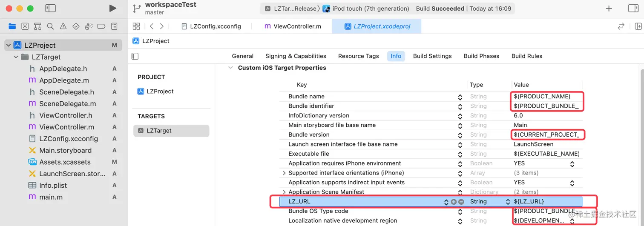This screenshot has height=226, width=644.
Task: Open the LZTarget Release scheme selector
Action: click(x=290, y=9)
